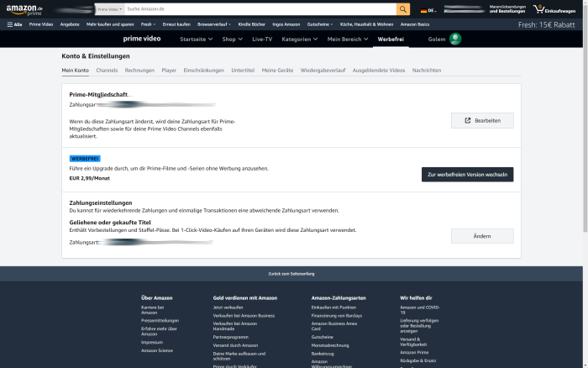The height and width of the screenshot is (368, 588).
Task: Click the German flag language selector
Action: click(428, 11)
